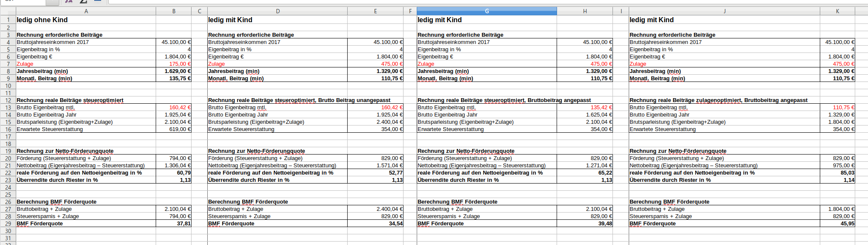This screenshot has width=868, height=245.
Task: Click the value '975,00 €'
Action: [844, 166]
